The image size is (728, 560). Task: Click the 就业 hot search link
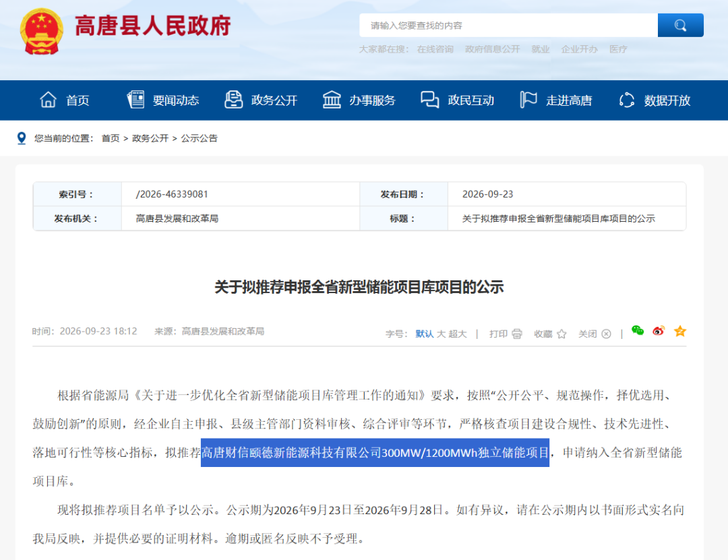tap(541, 49)
